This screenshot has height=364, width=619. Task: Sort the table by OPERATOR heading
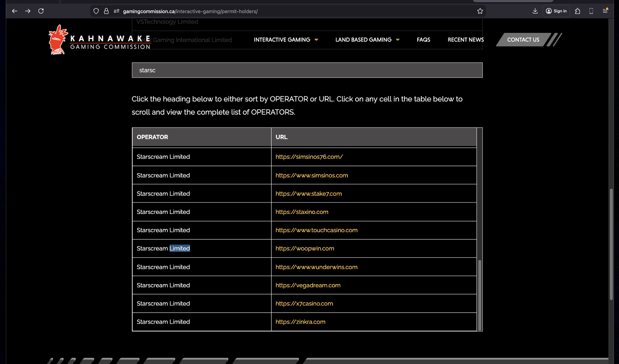click(x=152, y=137)
